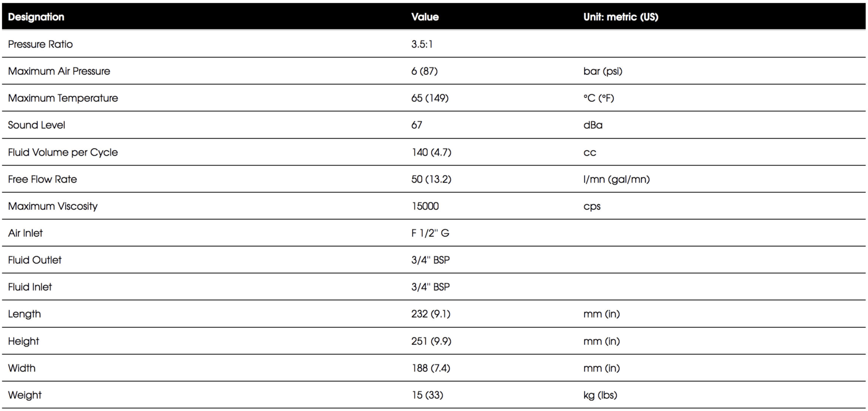Click the F 1/2" G air inlet value
This screenshot has width=868, height=411.
[430, 233]
